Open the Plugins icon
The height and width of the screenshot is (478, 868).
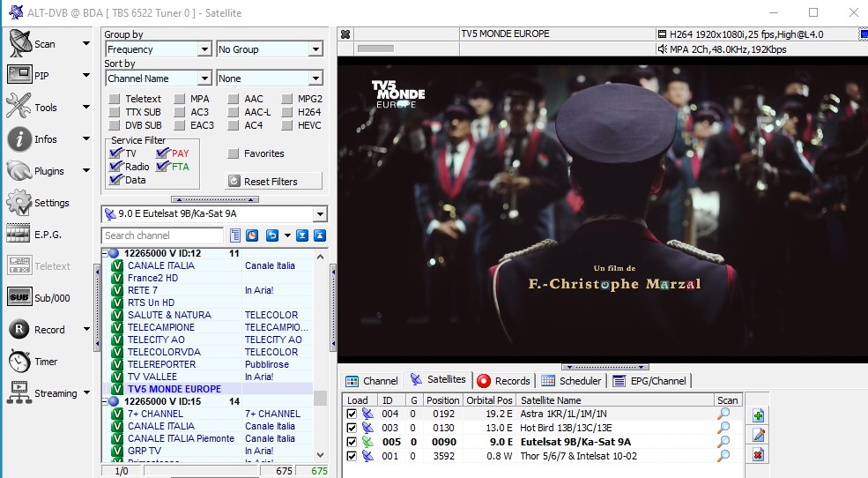coord(19,170)
